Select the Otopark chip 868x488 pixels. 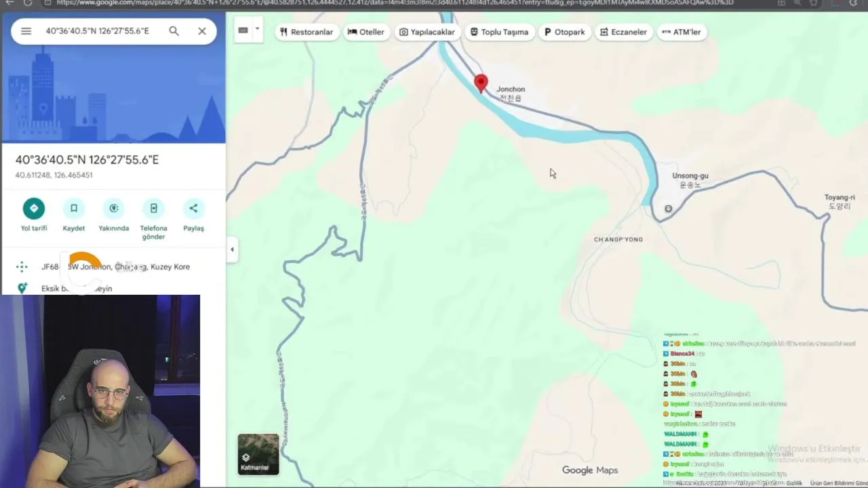click(564, 32)
